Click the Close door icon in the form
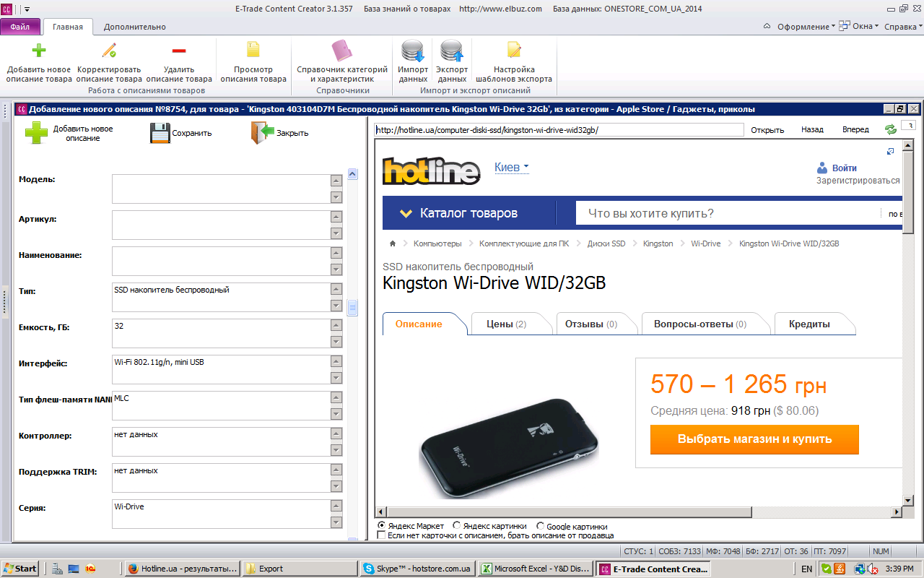 pyautogui.click(x=263, y=133)
